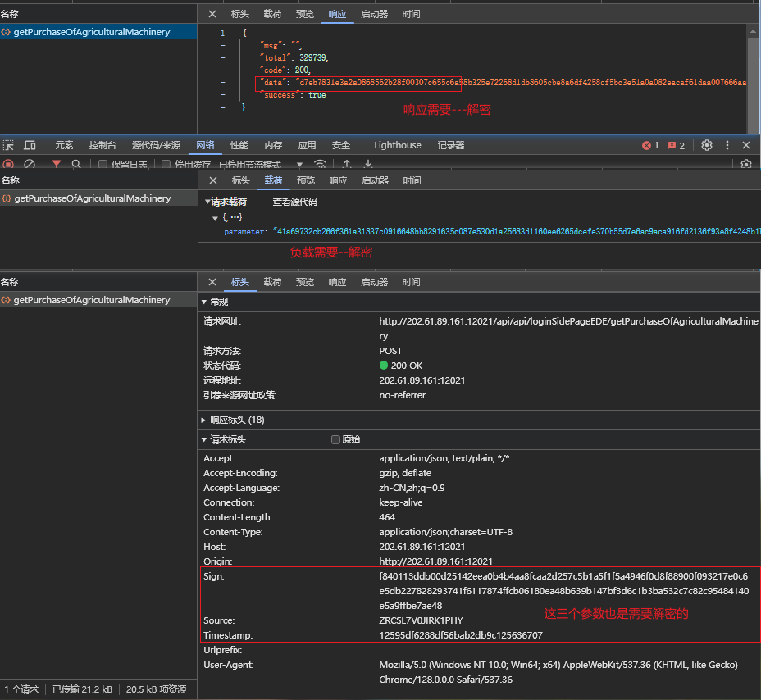Click the 查看源代码 view source link

295,202
